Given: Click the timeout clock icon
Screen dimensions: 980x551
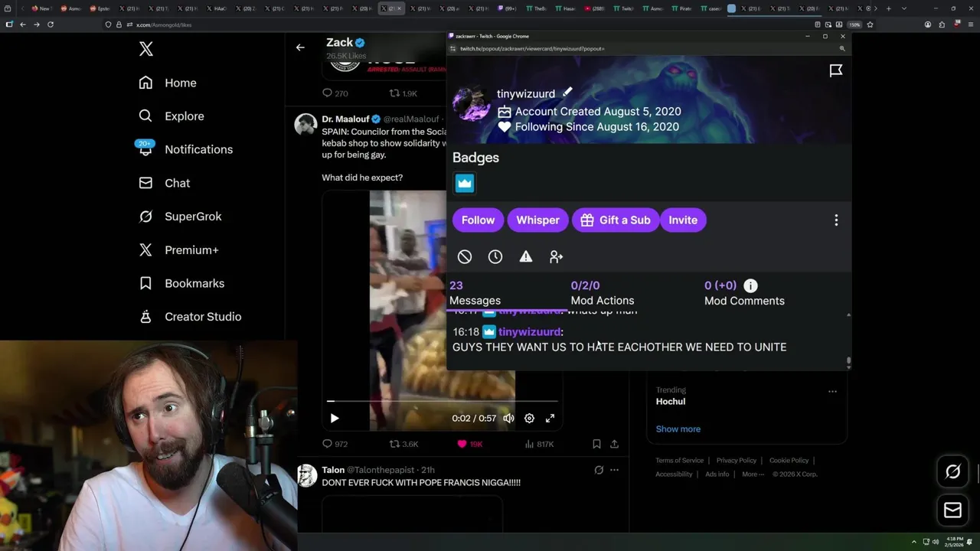Looking at the screenshot, I should [x=495, y=257].
